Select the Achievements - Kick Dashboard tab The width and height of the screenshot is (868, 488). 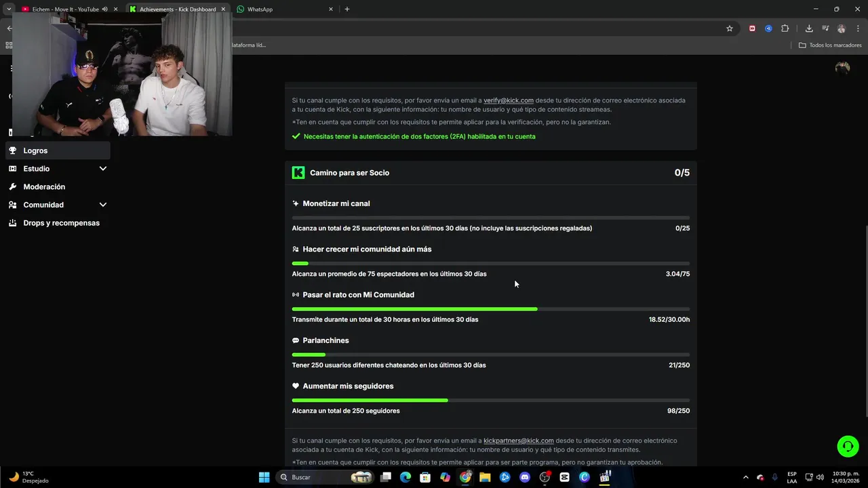pyautogui.click(x=178, y=9)
